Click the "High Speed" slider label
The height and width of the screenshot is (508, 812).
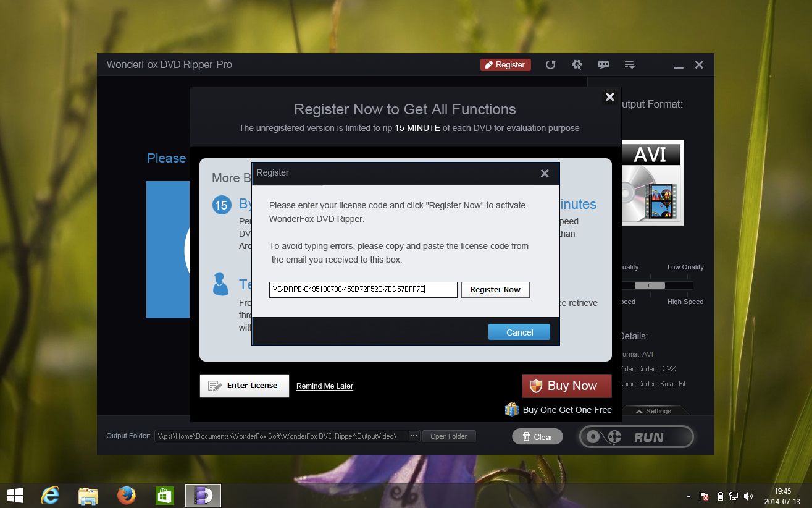685,302
